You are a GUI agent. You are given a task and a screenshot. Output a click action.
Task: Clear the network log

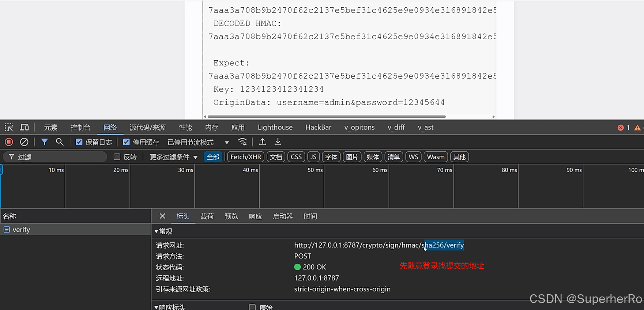24,142
